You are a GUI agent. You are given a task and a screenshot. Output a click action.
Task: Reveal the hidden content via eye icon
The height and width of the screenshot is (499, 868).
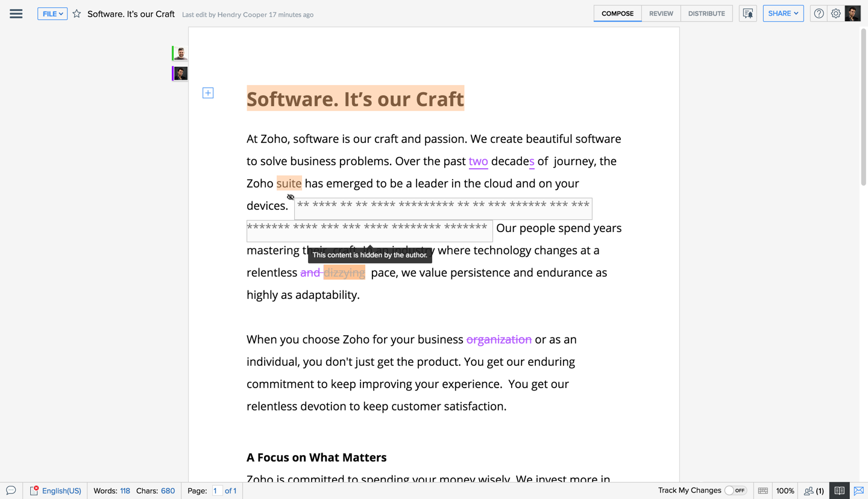click(x=291, y=197)
